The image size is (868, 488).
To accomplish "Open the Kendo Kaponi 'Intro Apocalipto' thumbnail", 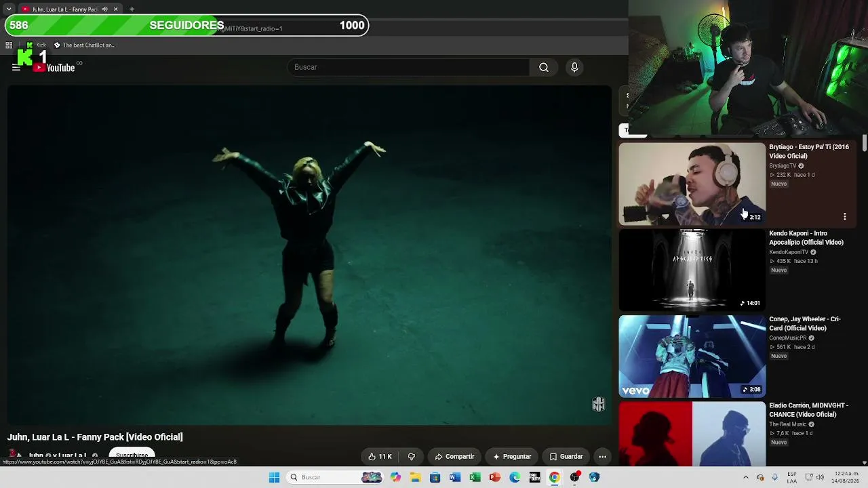I will pos(692,270).
